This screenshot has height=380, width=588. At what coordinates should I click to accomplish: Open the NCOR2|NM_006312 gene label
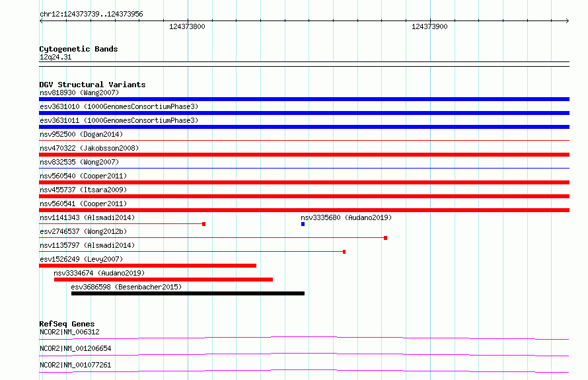[x=69, y=332]
